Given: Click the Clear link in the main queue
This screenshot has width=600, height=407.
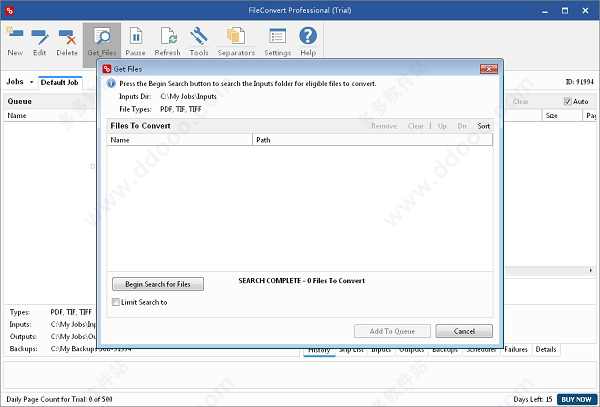Looking at the screenshot, I should [x=520, y=101].
